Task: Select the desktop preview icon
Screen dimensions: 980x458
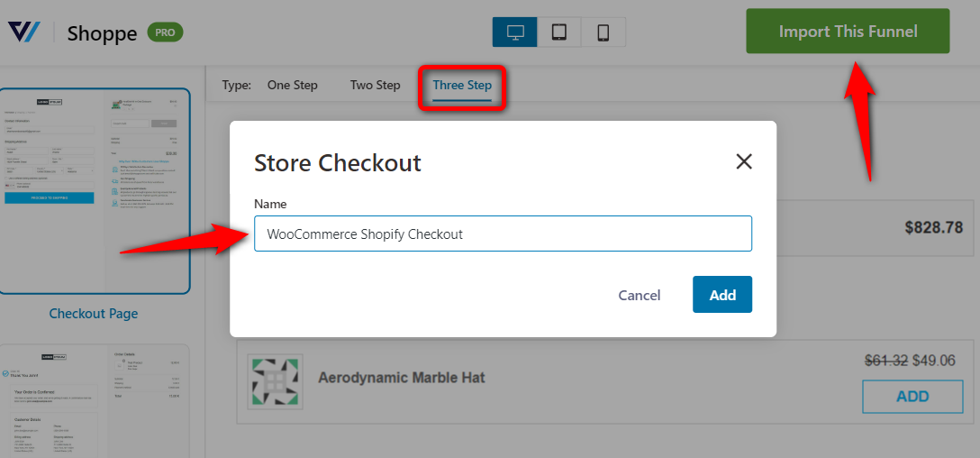Action: pos(515,32)
